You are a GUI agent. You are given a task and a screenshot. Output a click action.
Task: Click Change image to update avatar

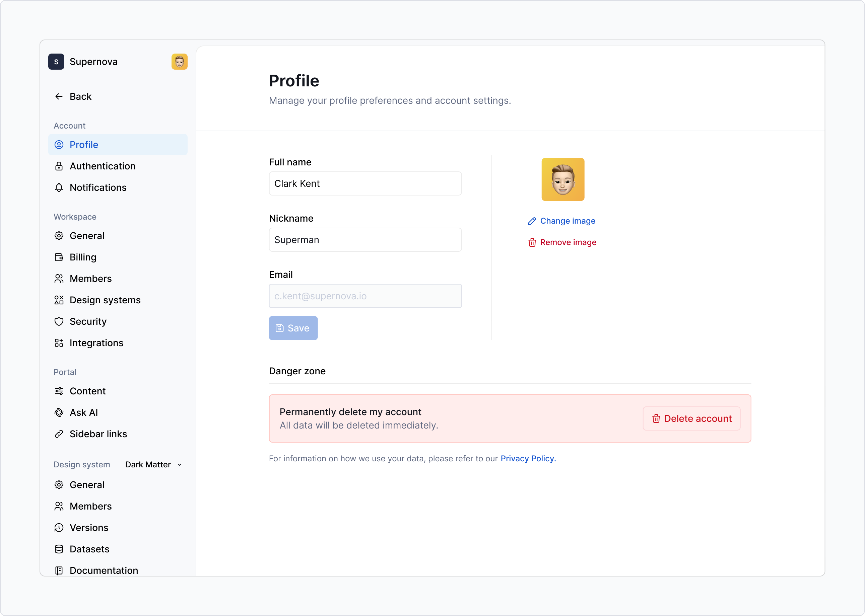568,221
